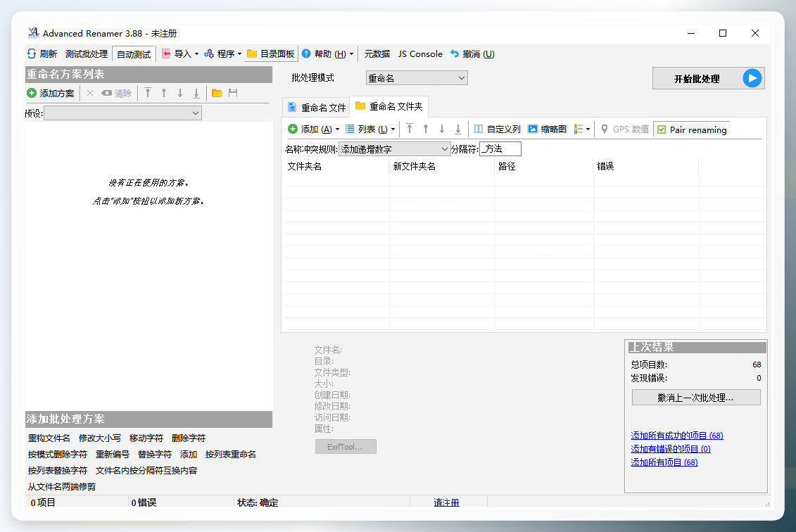Open 元数据 metadata
The height and width of the screenshot is (532, 796).
tap(377, 53)
